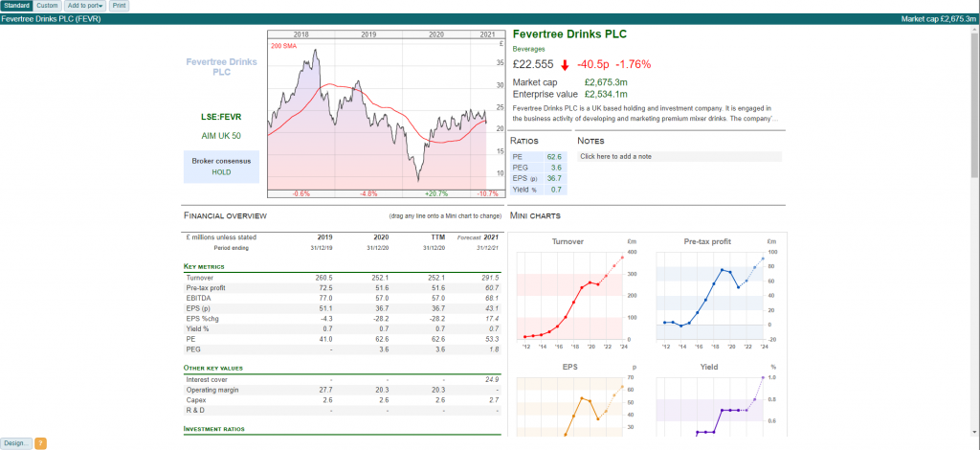
Task: Select the Turnover row label
Action: 199,278
